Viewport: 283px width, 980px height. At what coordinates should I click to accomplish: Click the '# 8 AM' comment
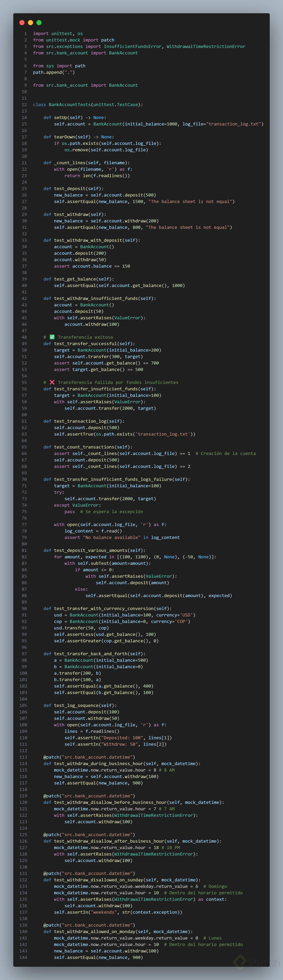167,770
